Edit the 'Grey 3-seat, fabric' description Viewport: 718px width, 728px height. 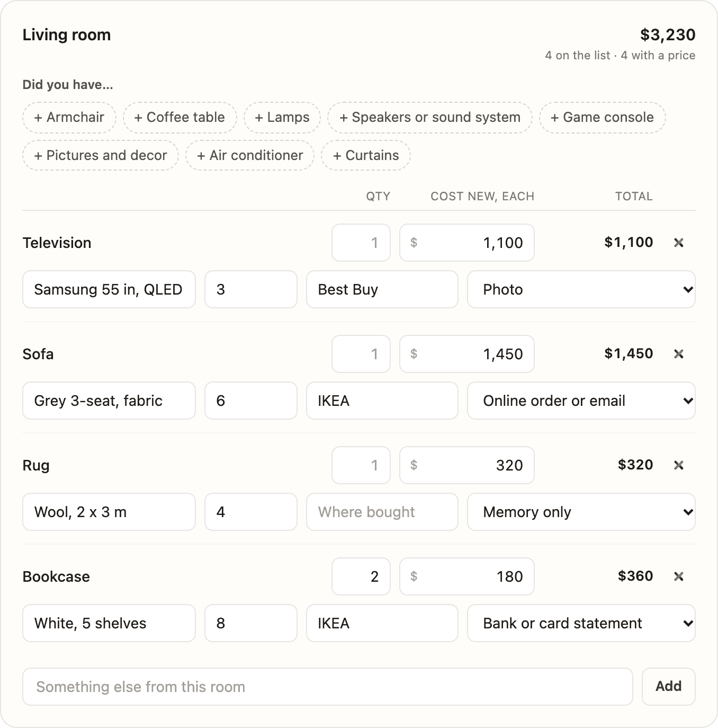[x=109, y=401]
